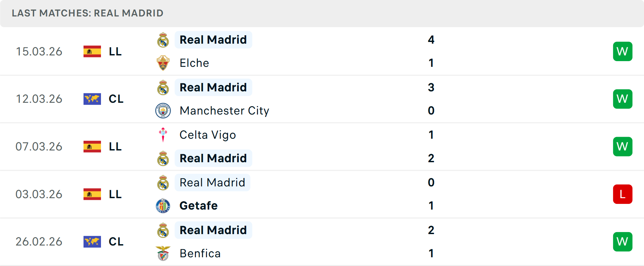Select the Getafe team name

pos(199,206)
